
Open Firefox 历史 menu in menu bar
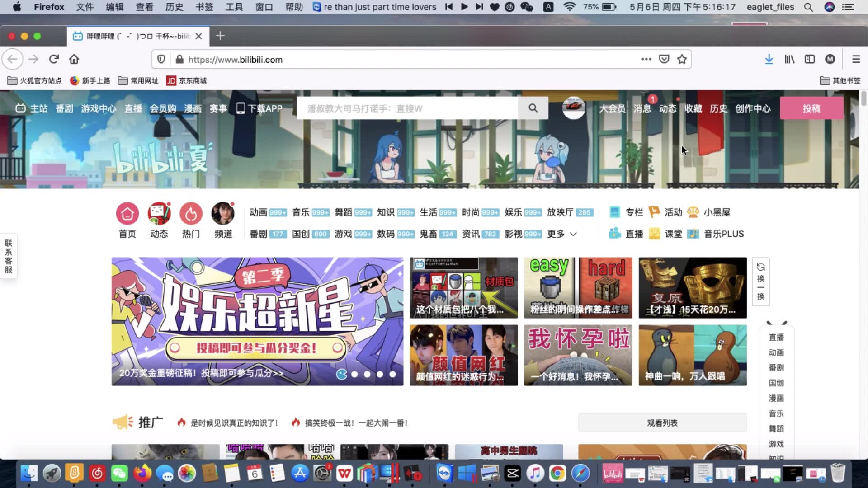(x=175, y=7)
